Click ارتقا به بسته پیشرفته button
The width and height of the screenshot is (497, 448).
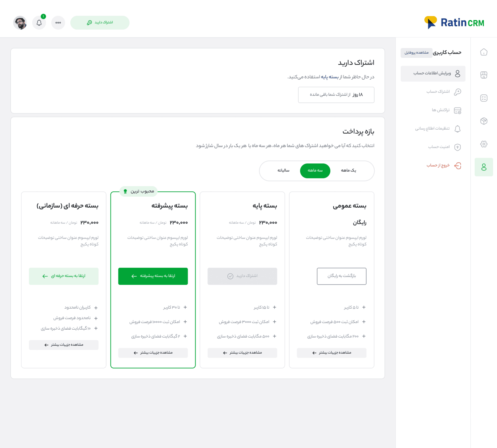pos(153,276)
